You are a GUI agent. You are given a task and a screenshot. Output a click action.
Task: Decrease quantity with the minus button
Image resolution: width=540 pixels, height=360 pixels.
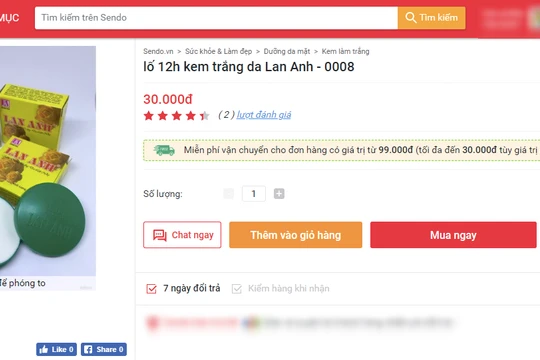(x=228, y=194)
